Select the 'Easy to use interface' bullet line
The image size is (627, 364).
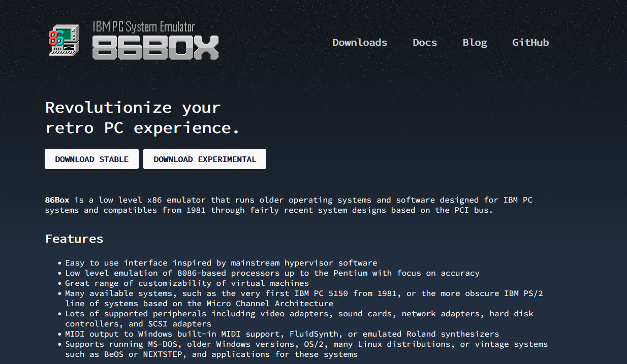[x=221, y=263]
